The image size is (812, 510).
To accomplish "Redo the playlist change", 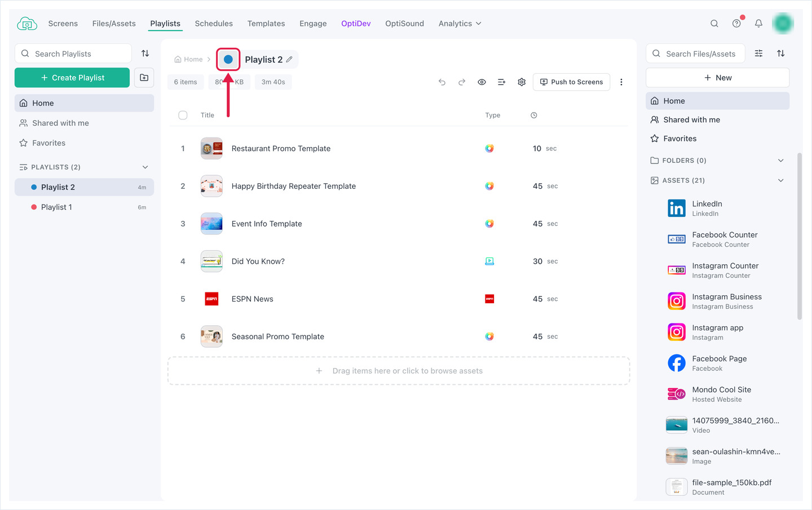I will (x=462, y=82).
